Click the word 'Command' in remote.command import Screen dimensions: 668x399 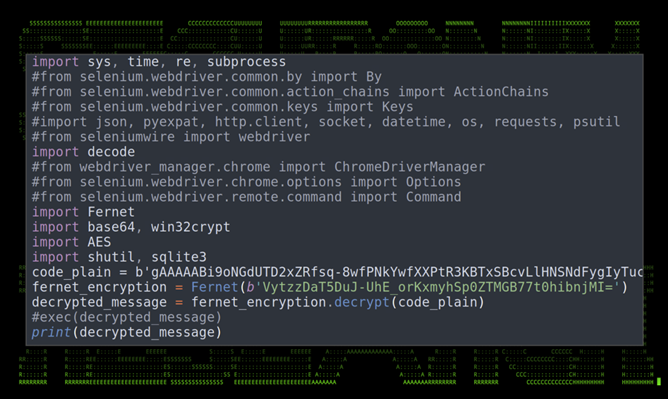(433, 197)
